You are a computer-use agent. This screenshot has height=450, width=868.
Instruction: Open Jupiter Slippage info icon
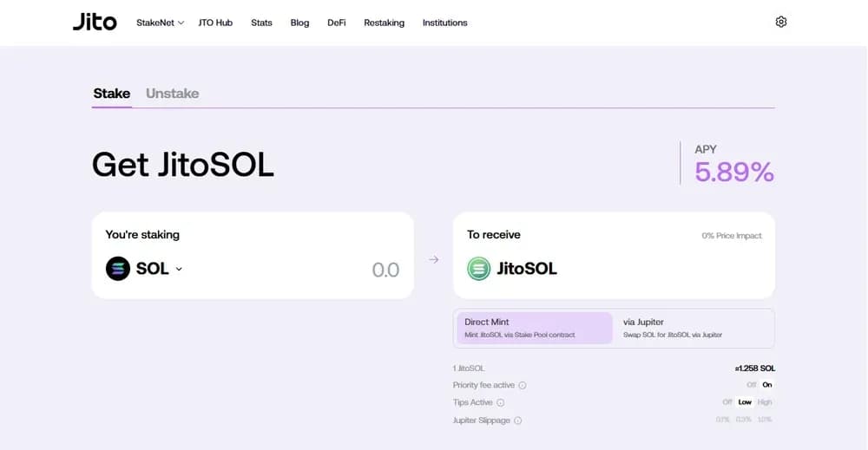pos(517,421)
